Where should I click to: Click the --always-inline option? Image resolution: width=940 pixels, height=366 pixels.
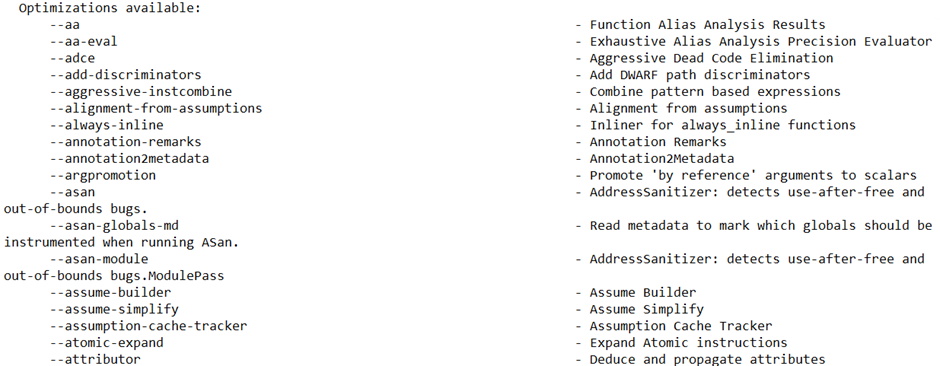[107, 126]
